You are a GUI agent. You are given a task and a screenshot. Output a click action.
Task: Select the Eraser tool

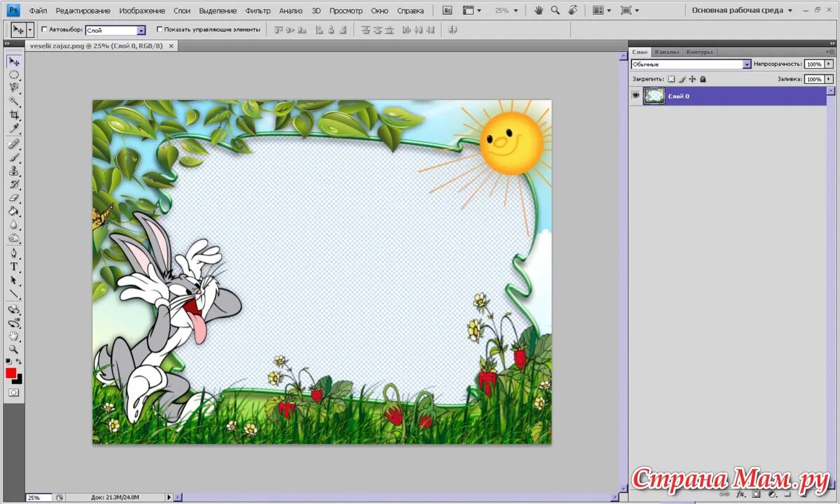click(x=14, y=198)
